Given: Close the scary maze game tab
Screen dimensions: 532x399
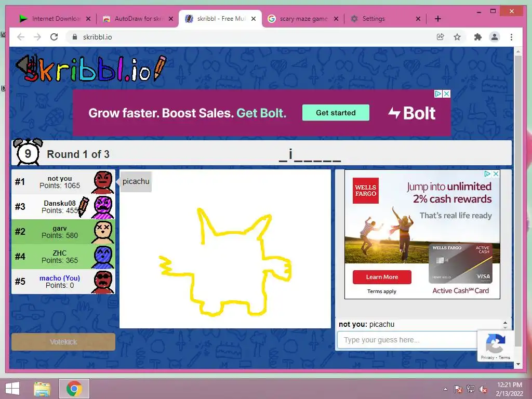Looking at the screenshot, I should pos(336,19).
